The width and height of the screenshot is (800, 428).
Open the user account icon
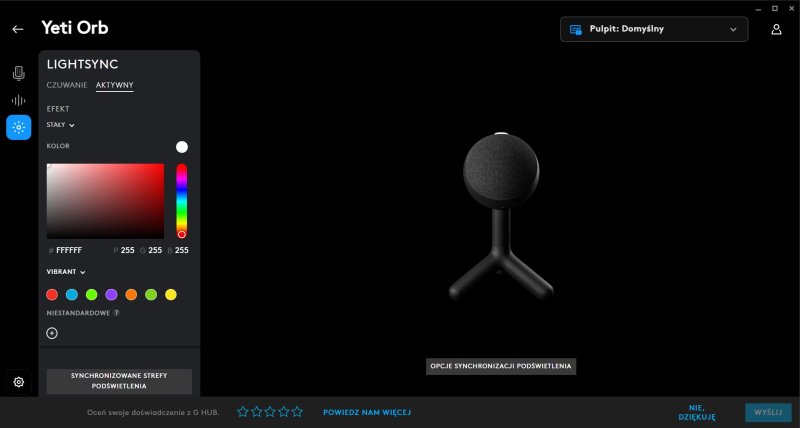tap(776, 30)
